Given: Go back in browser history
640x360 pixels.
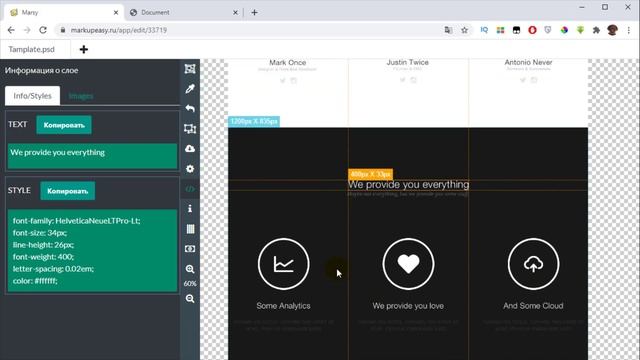Looking at the screenshot, I should 11,30.
